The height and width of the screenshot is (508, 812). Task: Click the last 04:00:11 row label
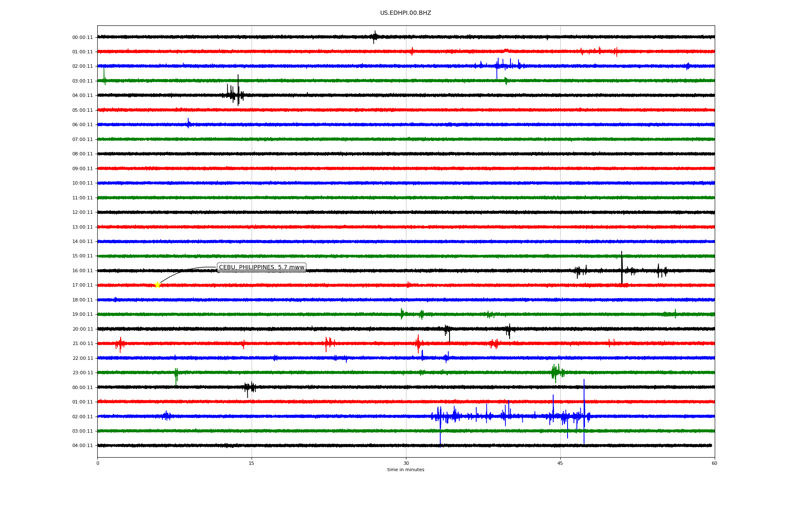click(82, 446)
